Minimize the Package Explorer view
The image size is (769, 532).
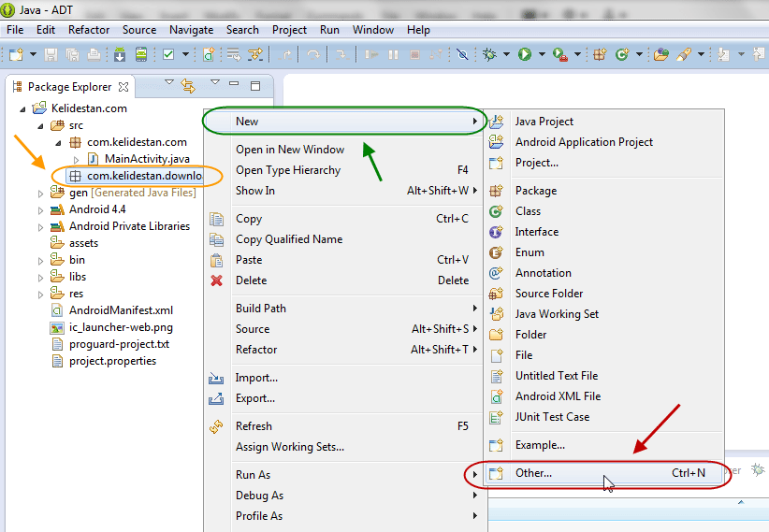point(234,84)
